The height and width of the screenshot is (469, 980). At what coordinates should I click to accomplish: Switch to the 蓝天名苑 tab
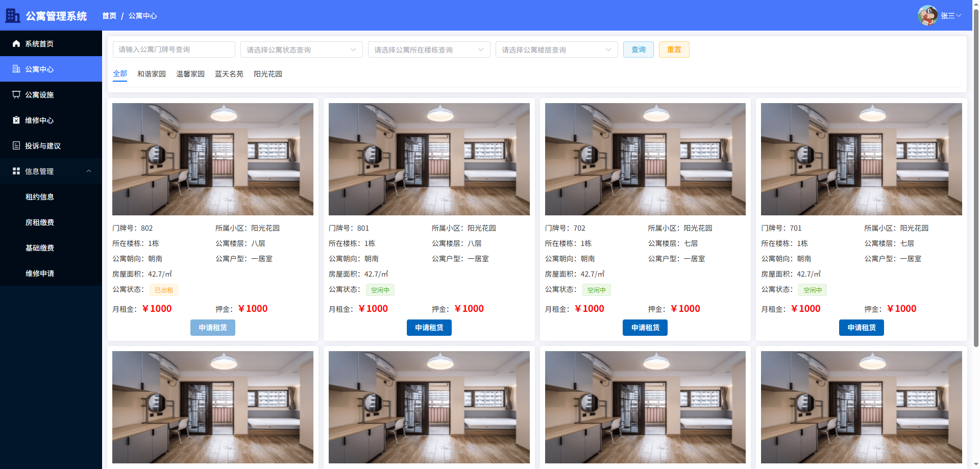(229, 74)
